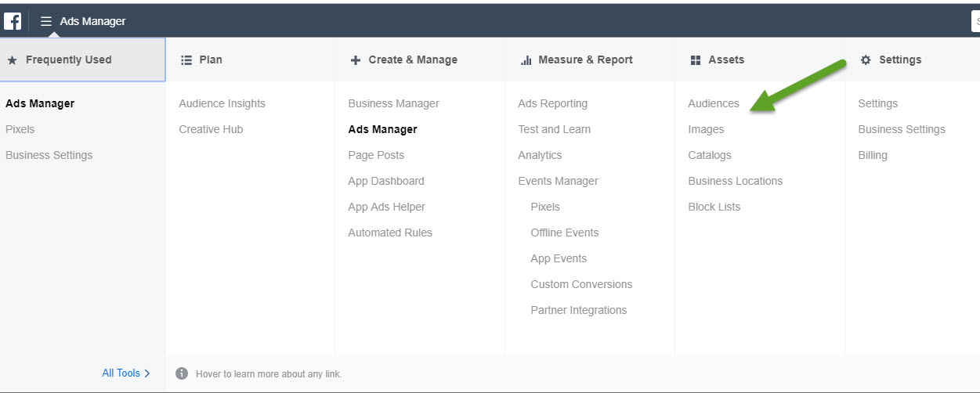
Task: Click the Measure & Report column heading
Action: point(585,59)
